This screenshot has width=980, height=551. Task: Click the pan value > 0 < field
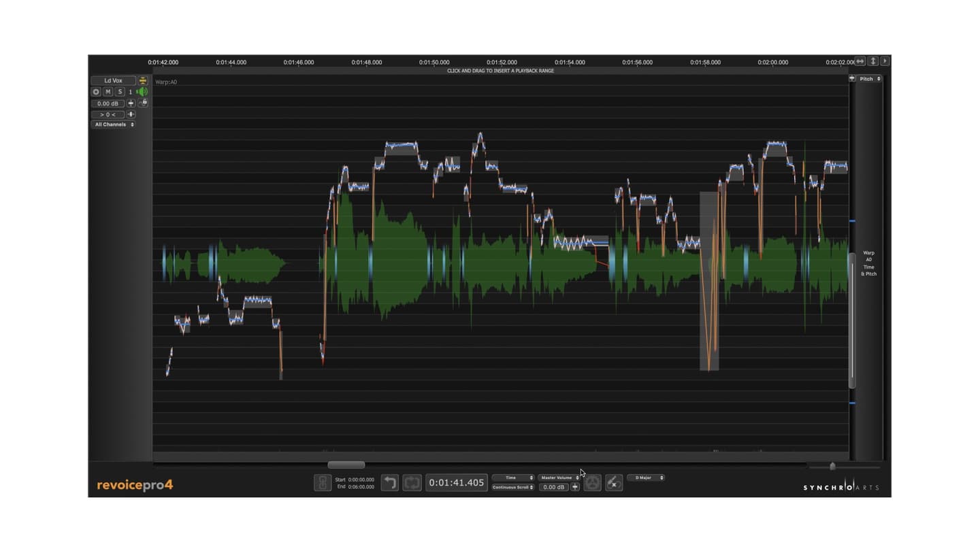108,114
